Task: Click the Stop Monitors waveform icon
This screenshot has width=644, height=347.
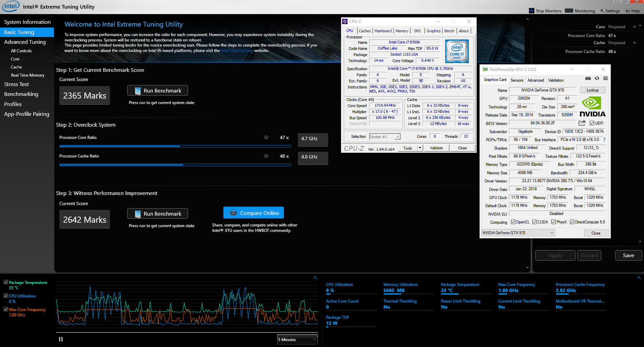Action: [532, 11]
